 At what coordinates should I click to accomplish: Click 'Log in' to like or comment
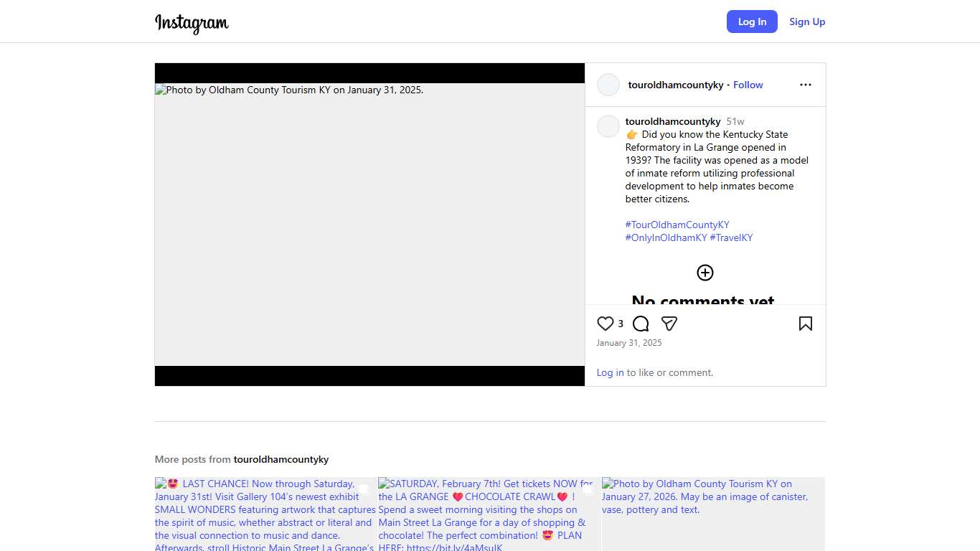pyautogui.click(x=610, y=372)
